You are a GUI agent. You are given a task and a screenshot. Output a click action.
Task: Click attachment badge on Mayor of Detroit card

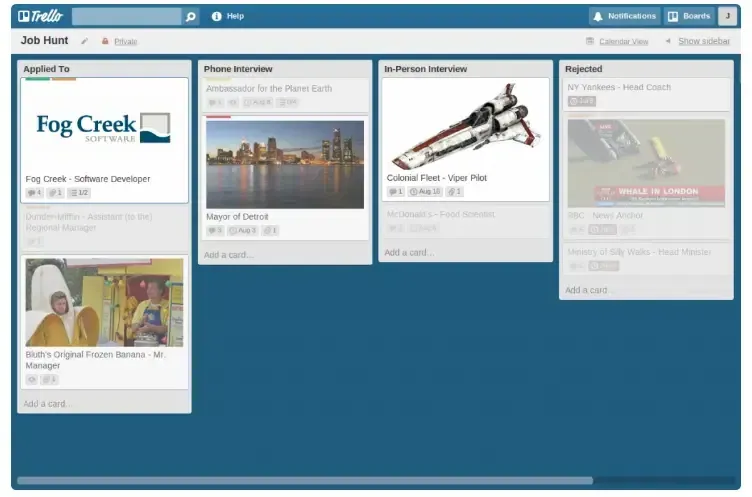[x=270, y=230]
